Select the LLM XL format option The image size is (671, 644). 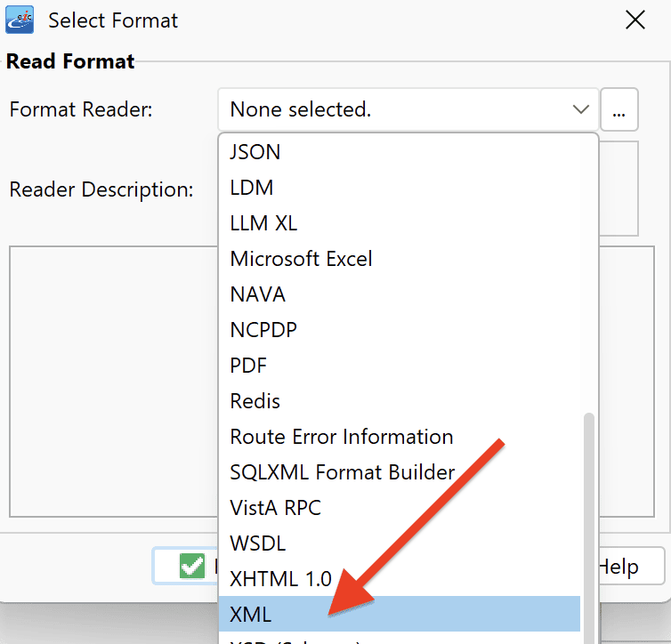pyautogui.click(x=400, y=223)
